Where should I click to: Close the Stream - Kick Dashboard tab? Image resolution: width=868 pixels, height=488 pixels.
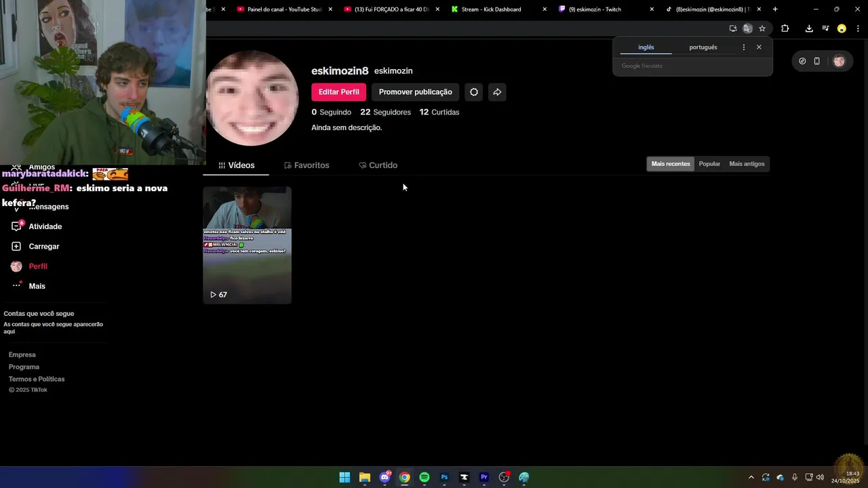(545, 9)
